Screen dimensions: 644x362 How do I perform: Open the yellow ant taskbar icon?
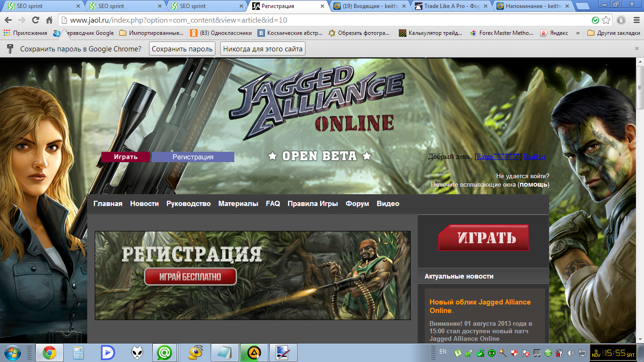tap(196, 353)
